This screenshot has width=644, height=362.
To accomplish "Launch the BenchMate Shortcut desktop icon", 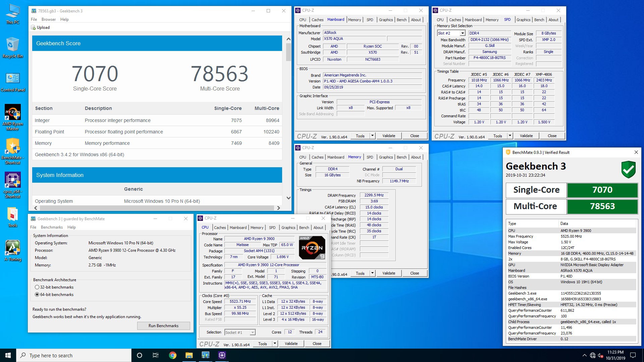I will tap(13, 151).
